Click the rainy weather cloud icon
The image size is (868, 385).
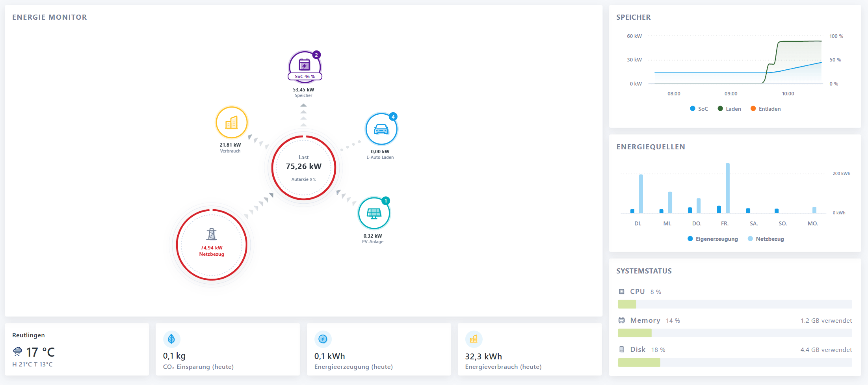pyautogui.click(x=17, y=352)
